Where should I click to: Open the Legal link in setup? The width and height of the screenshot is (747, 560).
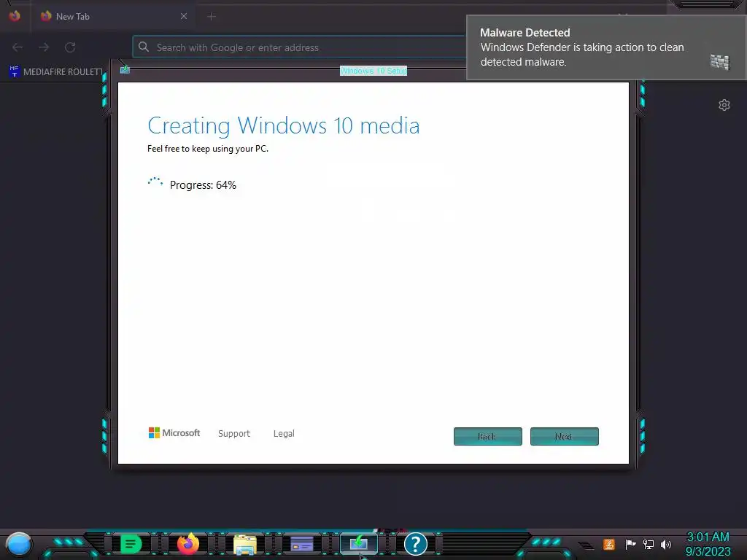(284, 433)
